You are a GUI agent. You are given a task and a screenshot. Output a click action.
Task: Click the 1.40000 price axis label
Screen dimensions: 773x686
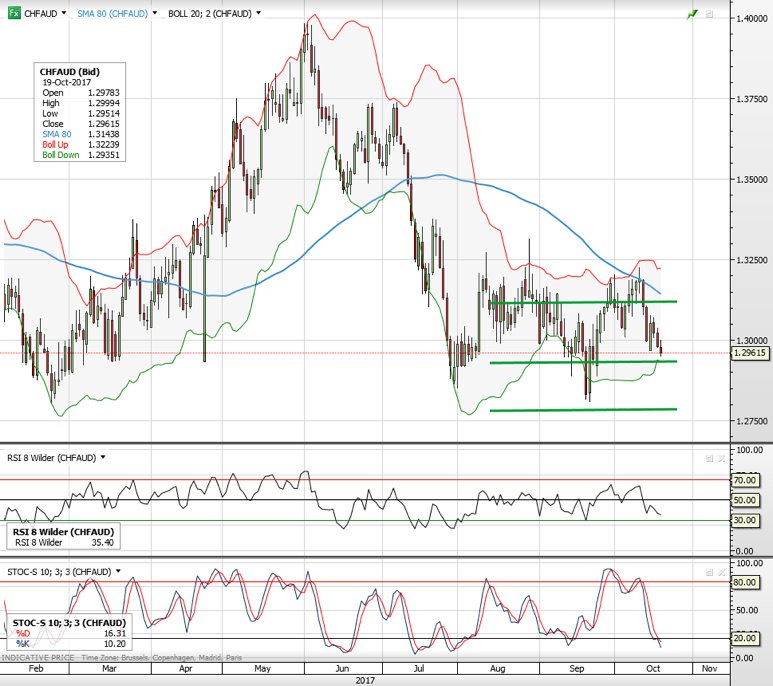point(752,19)
